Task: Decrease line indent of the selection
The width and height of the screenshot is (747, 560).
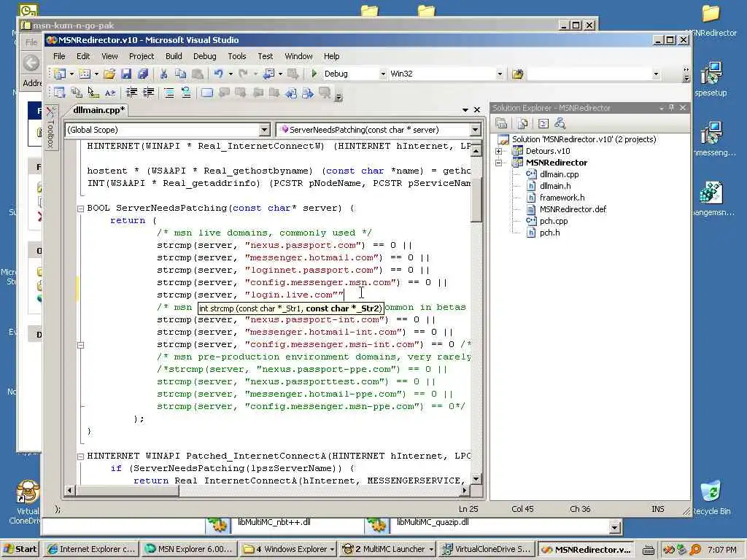Action: point(132,93)
